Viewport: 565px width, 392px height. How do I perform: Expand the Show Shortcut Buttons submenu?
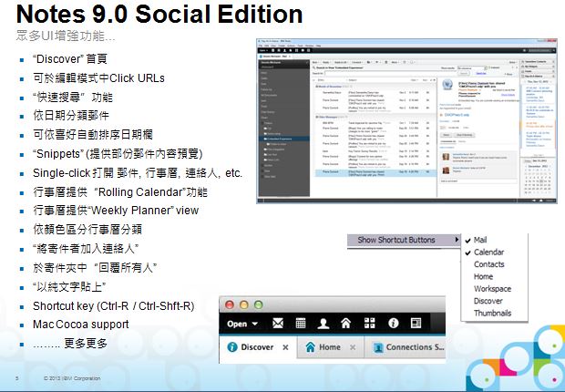(x=404, y=240)
